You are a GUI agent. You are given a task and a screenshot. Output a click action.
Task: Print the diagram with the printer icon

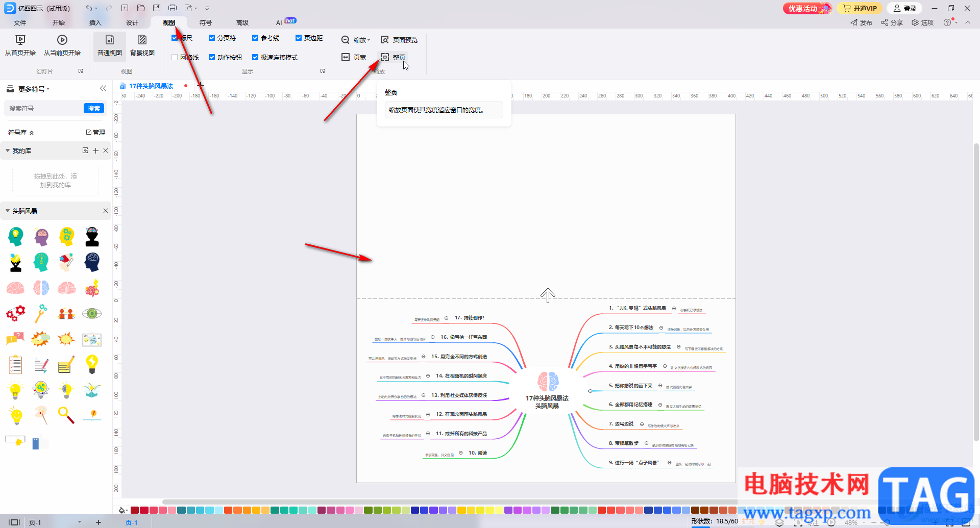[x=173, y=8]
